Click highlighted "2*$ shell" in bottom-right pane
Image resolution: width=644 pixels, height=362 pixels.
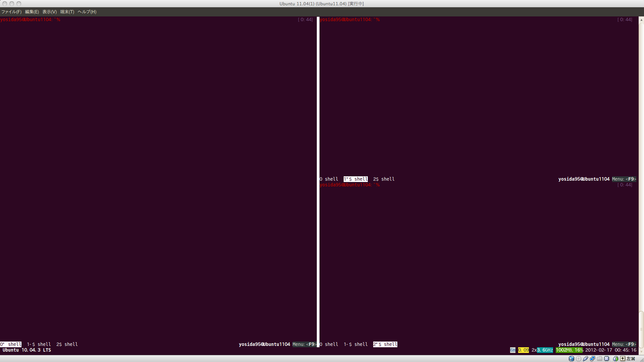click(x=385, y=344)
